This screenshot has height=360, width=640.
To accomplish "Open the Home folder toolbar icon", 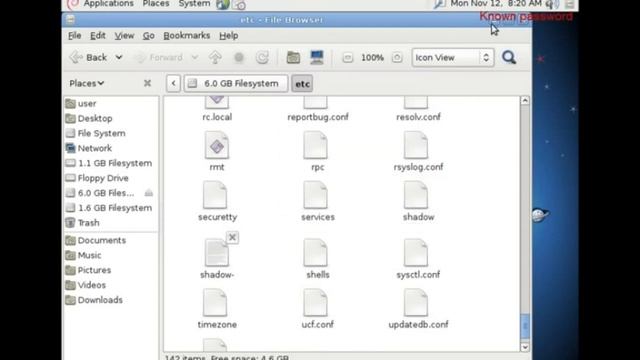I will (x=293, y=58).
